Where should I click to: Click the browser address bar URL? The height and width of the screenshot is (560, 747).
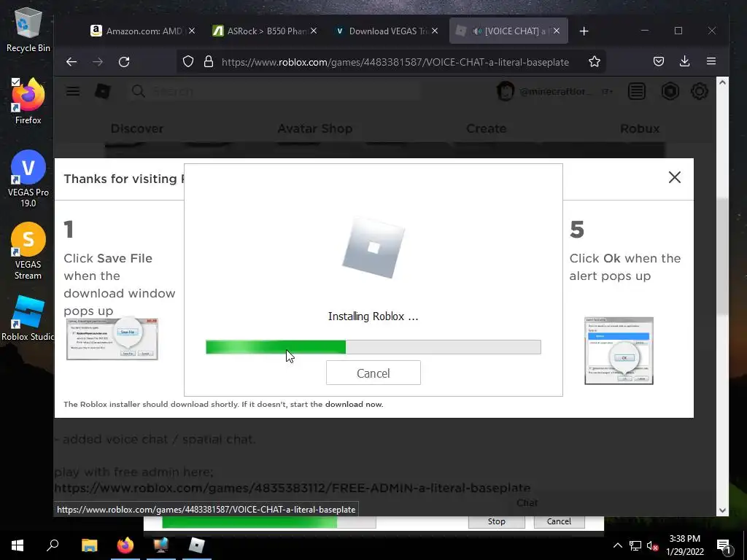(x=395, y=62)
